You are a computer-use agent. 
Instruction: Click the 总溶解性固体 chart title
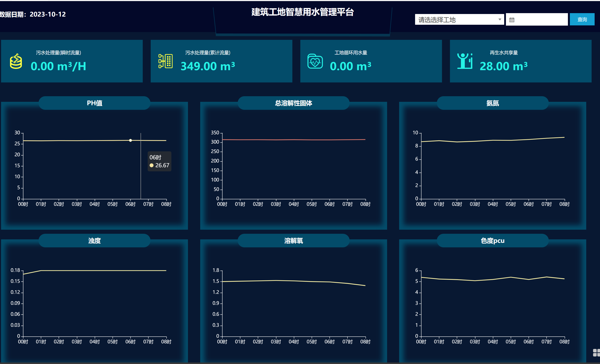coord(293,103)
